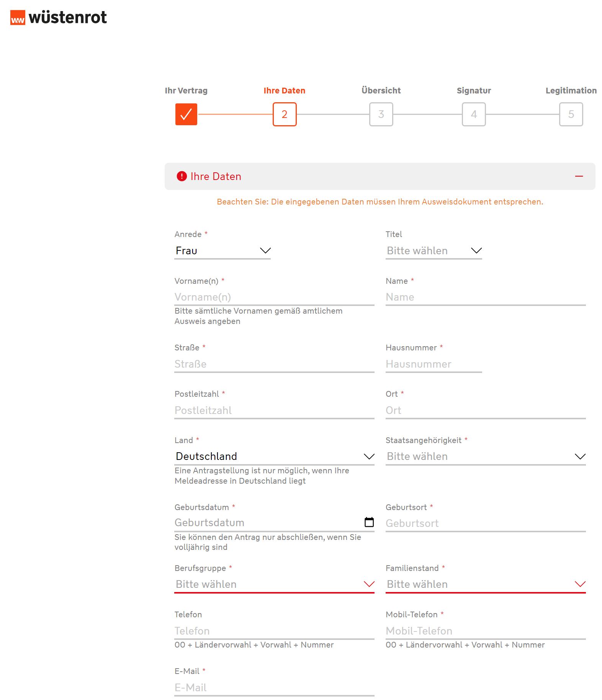
Task: Click the 'Beachten Sie' orange notice text
Action: point(380,202)
